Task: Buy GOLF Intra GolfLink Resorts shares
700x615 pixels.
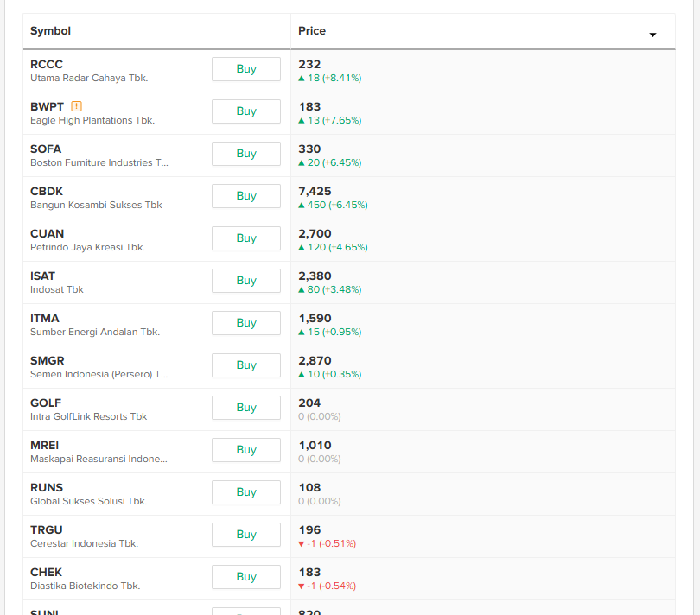Action: coord(246,408)
